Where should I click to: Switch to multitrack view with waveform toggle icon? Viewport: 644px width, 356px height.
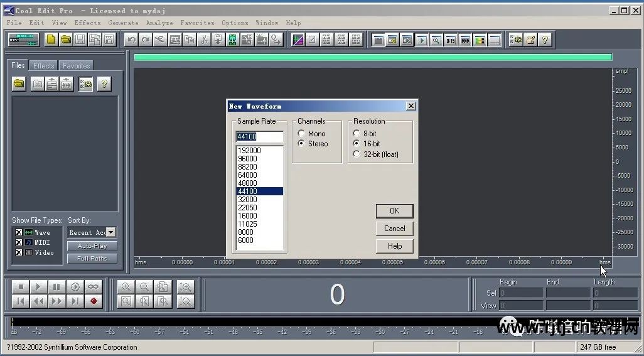tap(24, 40)
